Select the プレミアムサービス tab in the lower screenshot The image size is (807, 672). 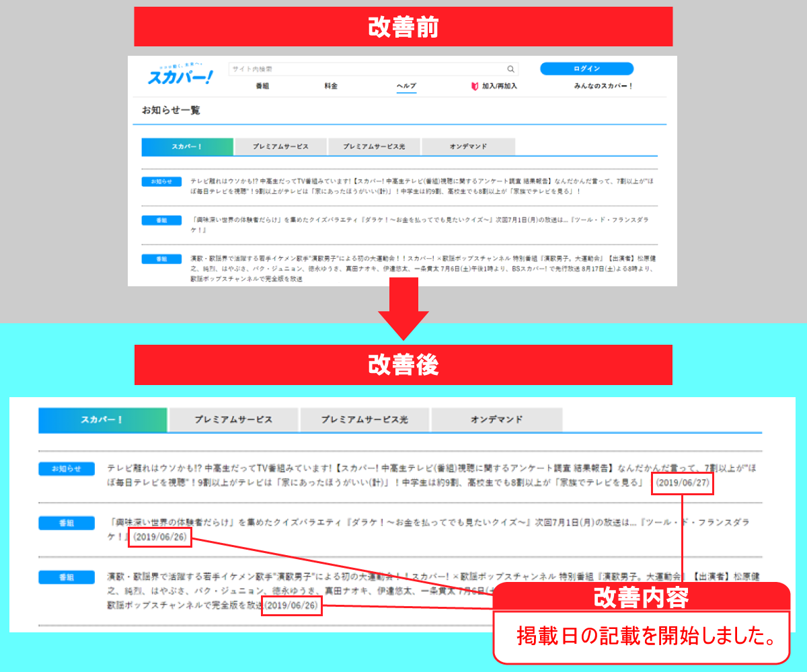point(233,419)
